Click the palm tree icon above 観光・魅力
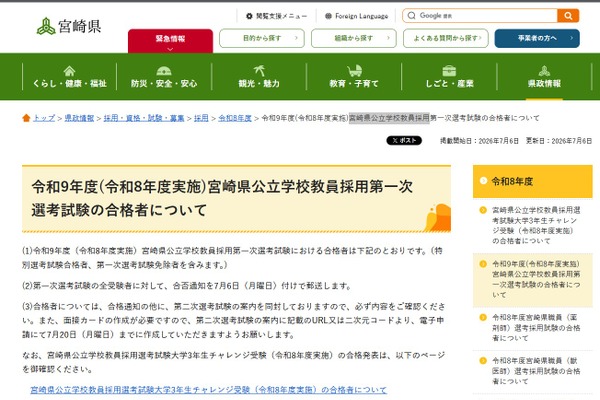 tap(259, 70)
